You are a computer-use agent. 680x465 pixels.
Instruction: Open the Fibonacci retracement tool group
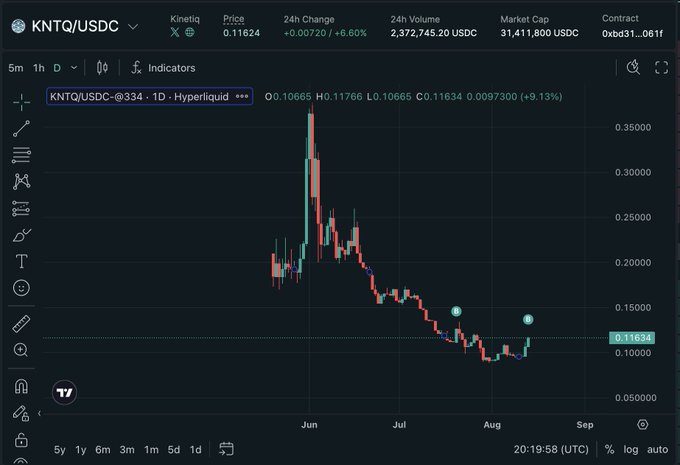(x=21, y=155)
